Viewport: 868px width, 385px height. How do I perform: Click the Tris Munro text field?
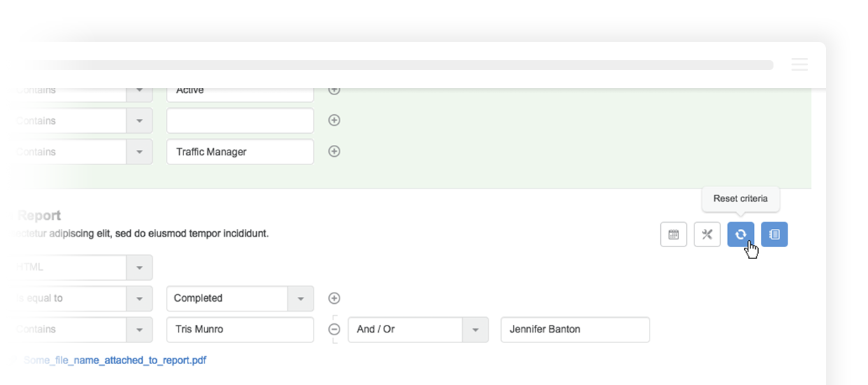point(240,329)
